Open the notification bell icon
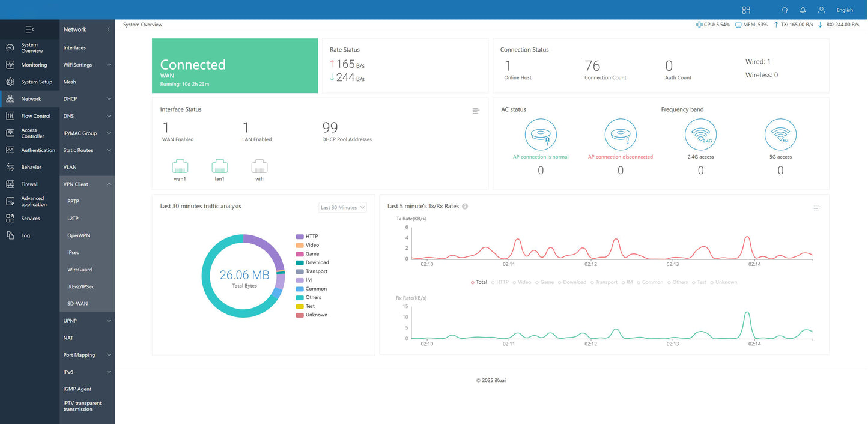Viewport: 868px width, 424px height. (x=803, y=10)
